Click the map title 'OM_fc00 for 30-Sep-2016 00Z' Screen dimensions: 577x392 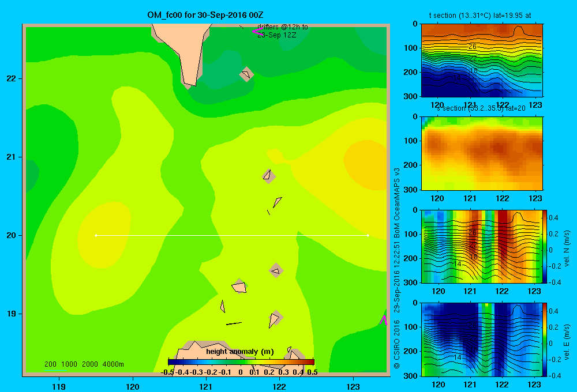205,15
